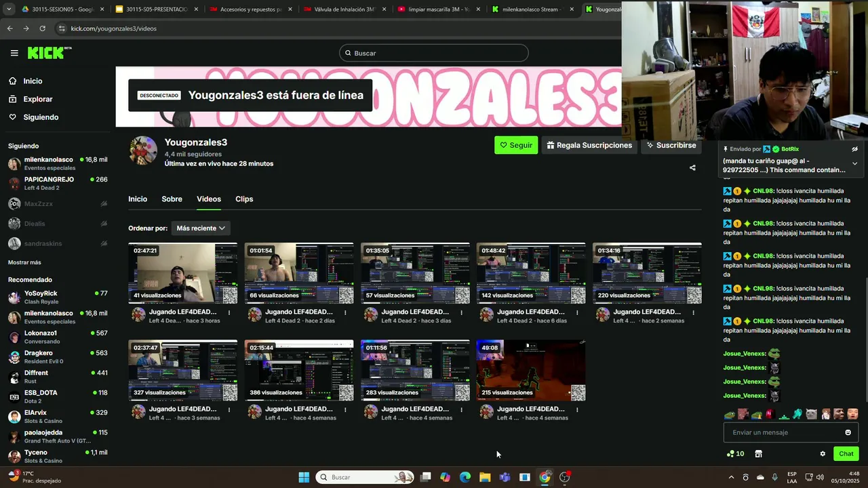The height and width of the screenshot is (488, 868).
Task: Expand the pinned message chevron
Action: 854,163
